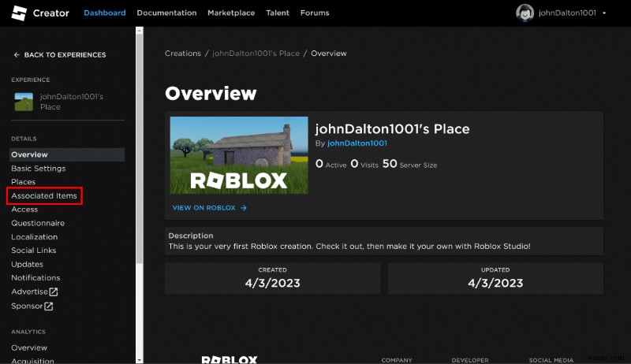631x364 pixels.
Task: Open Questionnaire in sidebar
Action: point(38,223)
